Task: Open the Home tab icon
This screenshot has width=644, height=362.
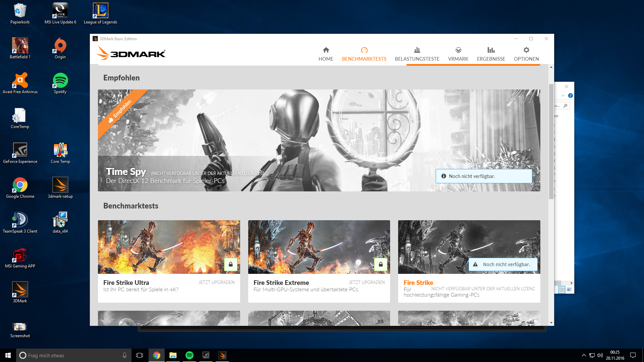Action: pos(326,50)
